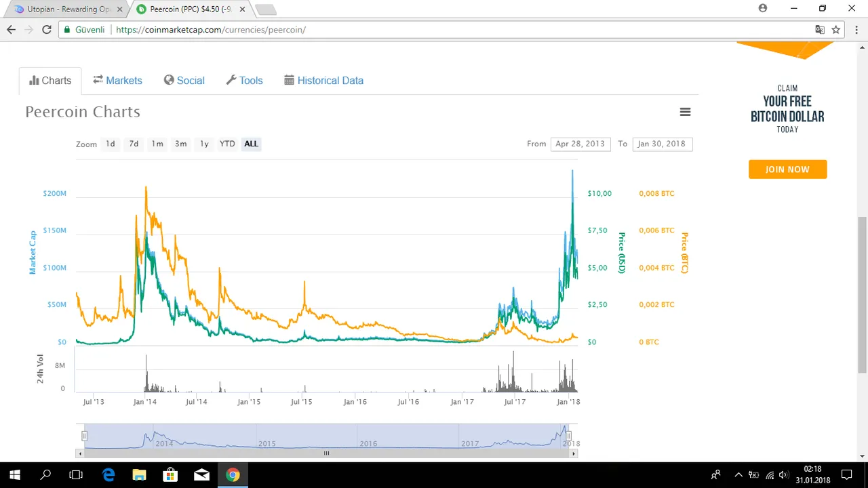Click the navigator scrollbar left arrow
Viewport: 868px width, 488px height.
click(x=80, y=453)
